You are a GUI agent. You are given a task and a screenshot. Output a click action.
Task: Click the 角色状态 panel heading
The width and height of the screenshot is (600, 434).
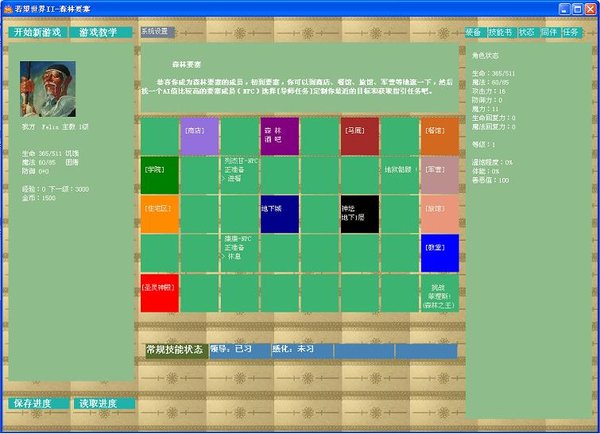click(485, 55)
